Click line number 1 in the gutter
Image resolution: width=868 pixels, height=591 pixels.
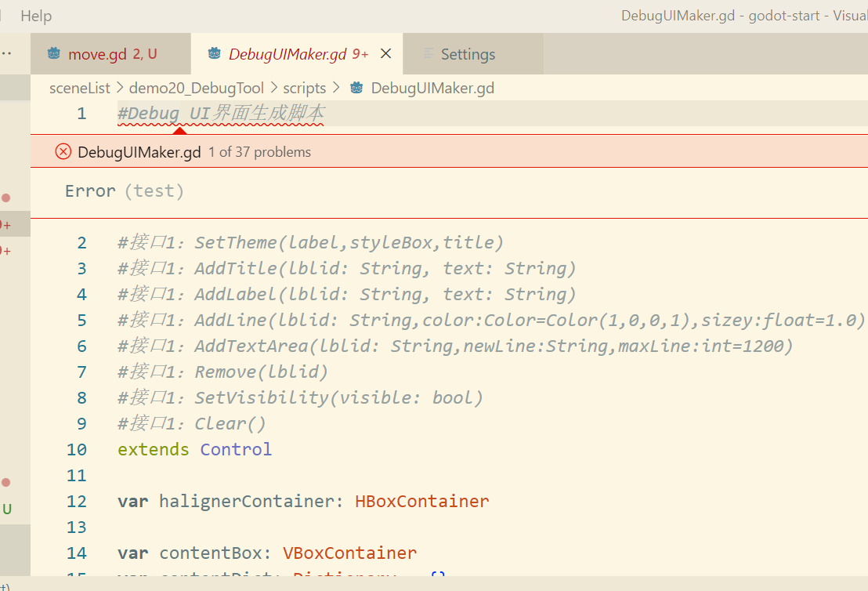click(81, 114)
